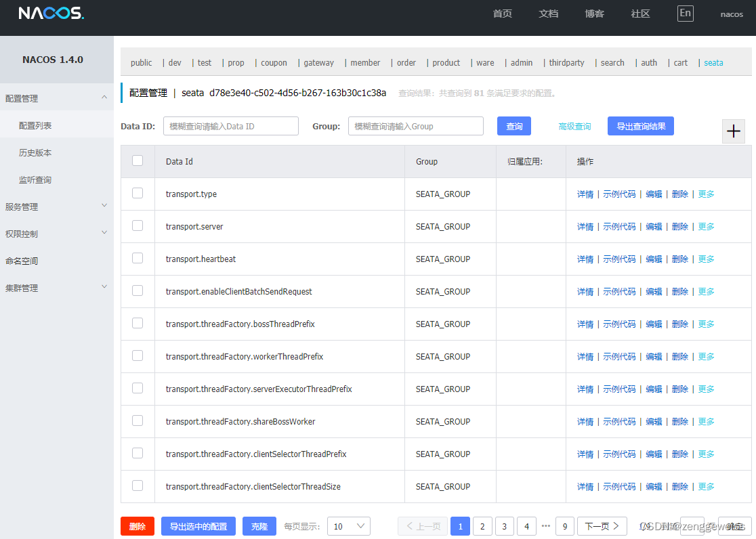Expand the 集群管理 sidebar section

pyautogui.click(x=56, y=288)
